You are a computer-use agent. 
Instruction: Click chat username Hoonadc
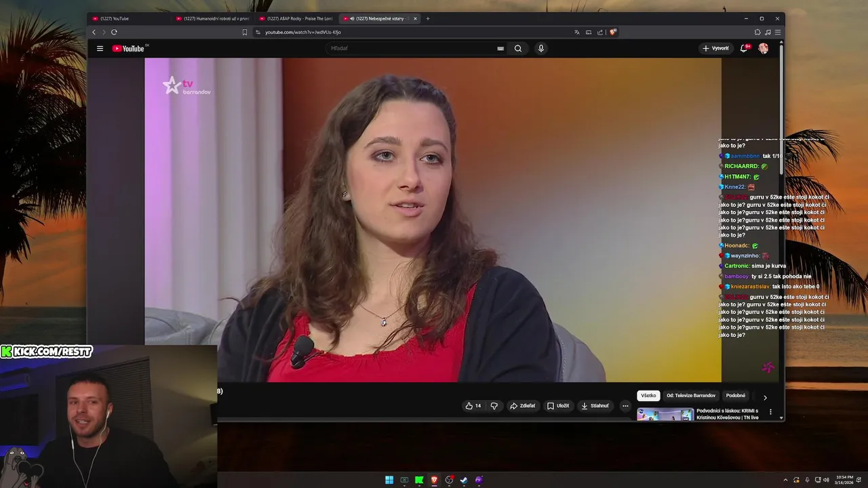pyautogui.click(x=736, y=245)
